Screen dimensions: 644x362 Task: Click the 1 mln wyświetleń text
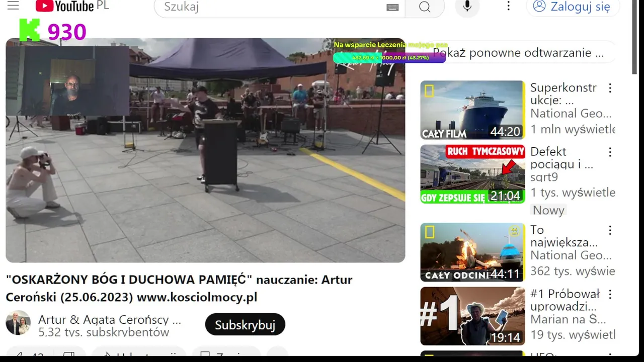pos(573,130)
